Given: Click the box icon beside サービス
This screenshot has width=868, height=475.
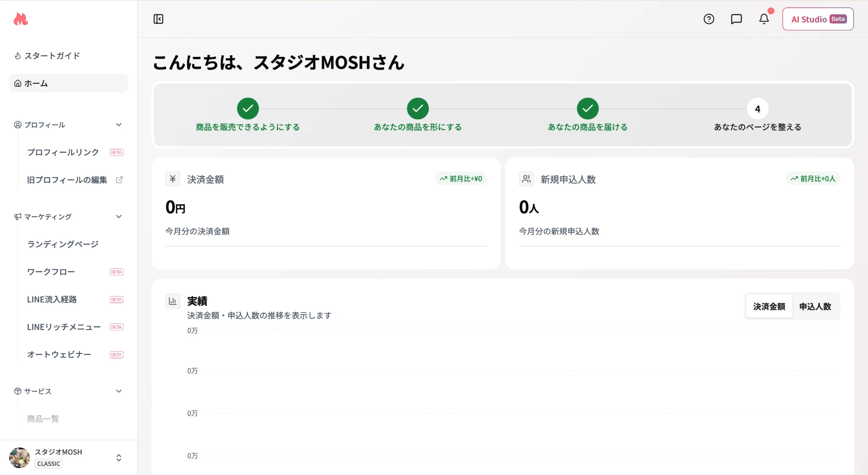Looking at the screenshot, I should [x=18, y=391].
